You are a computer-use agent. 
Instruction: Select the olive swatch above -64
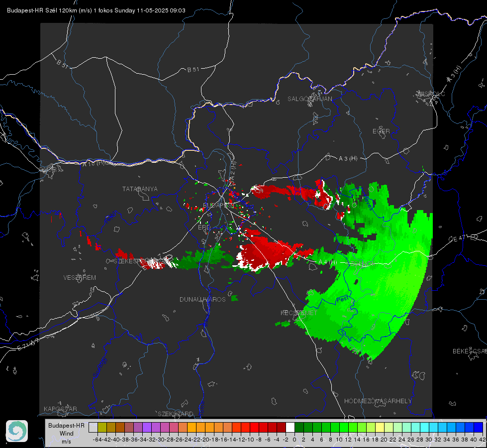(102, 427)
